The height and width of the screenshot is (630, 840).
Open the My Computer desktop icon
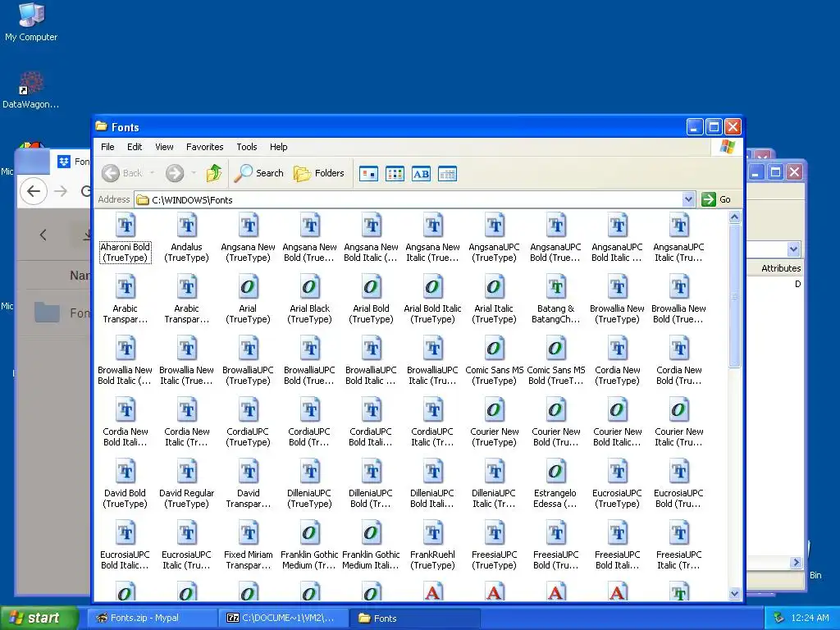point(31,22)
